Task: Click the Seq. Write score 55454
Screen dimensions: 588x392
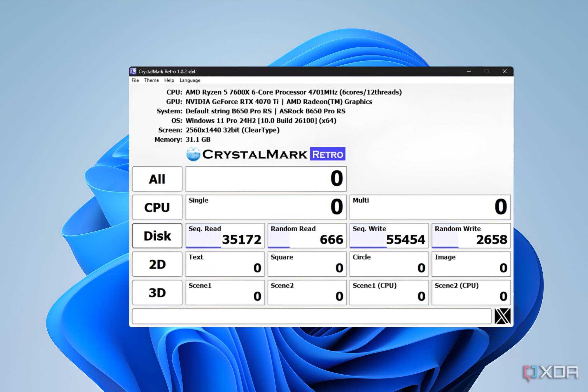Action: pos(389,236)
